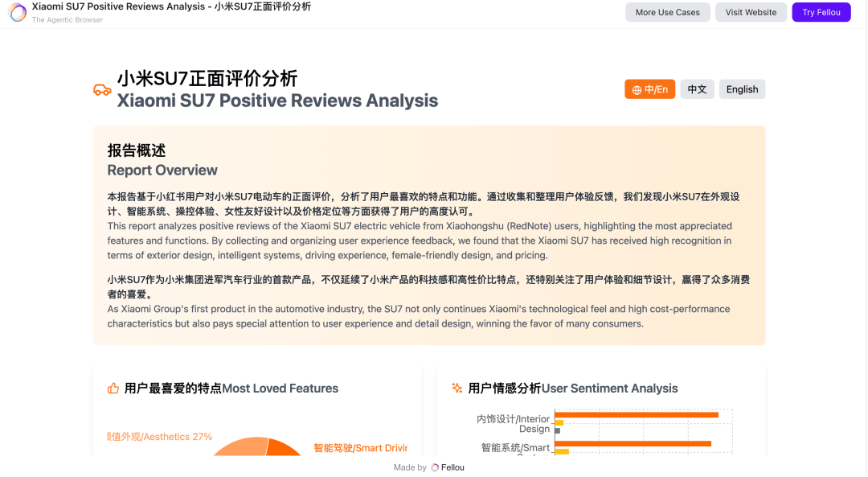Switch language to English only
Screen dimensions: 868x477
pyautogui.click(x=742, y=89)
